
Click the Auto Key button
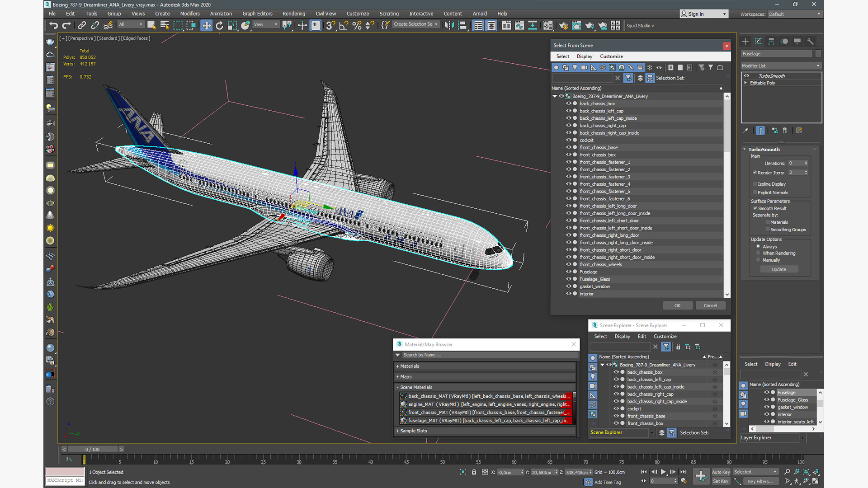pyautogui.click(x=721, y=472)
